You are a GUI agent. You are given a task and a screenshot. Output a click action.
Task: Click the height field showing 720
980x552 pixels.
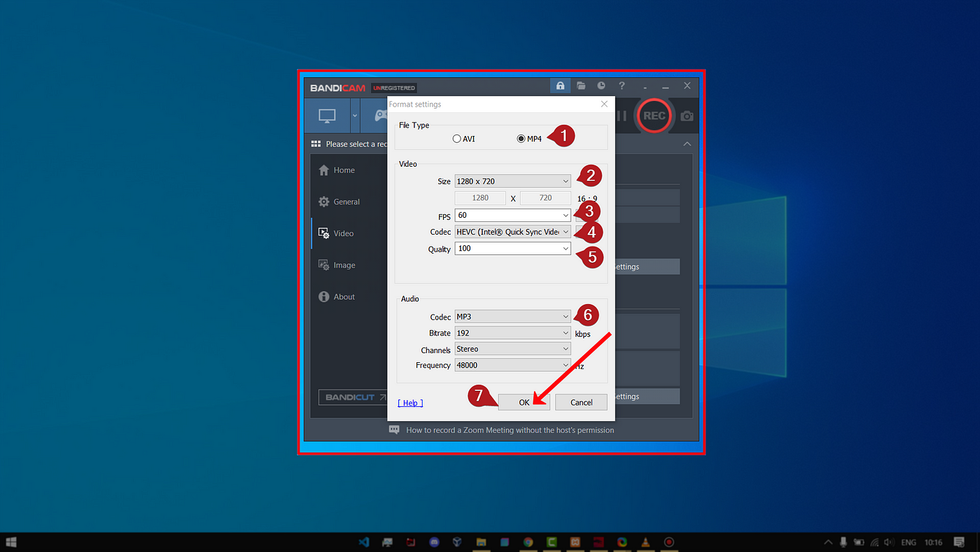pos(545,198)
